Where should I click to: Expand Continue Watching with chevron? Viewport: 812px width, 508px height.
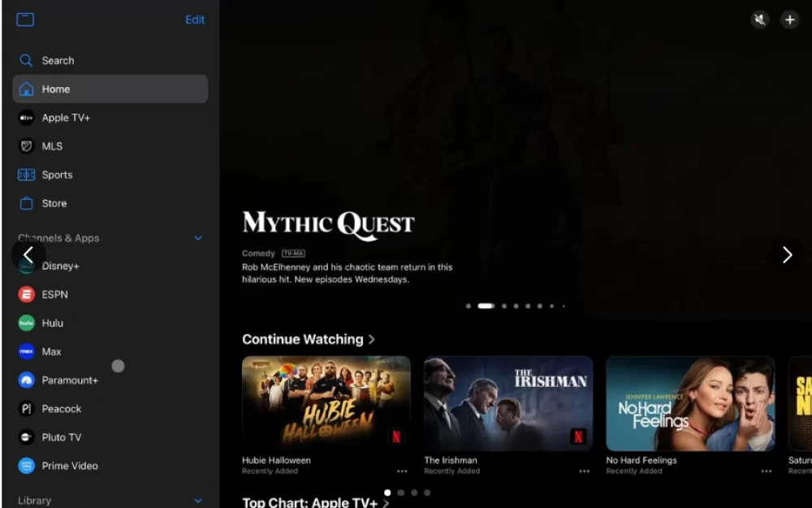[x=371, y=340]
